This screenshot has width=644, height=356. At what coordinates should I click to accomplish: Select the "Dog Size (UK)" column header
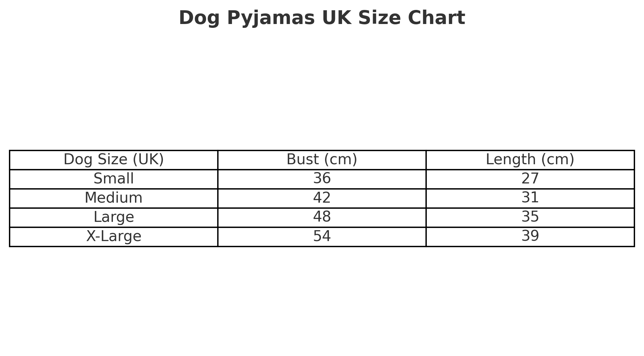[x=114, y=160]
